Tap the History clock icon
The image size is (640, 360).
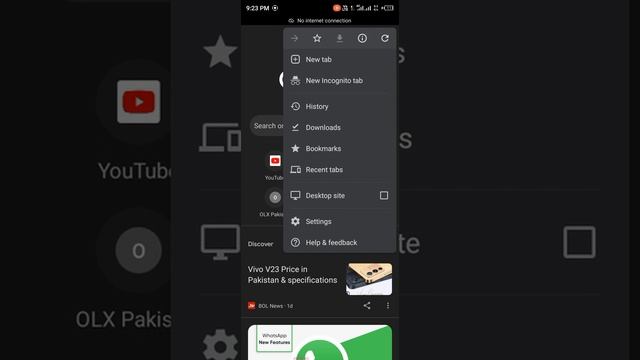(295, 106)
